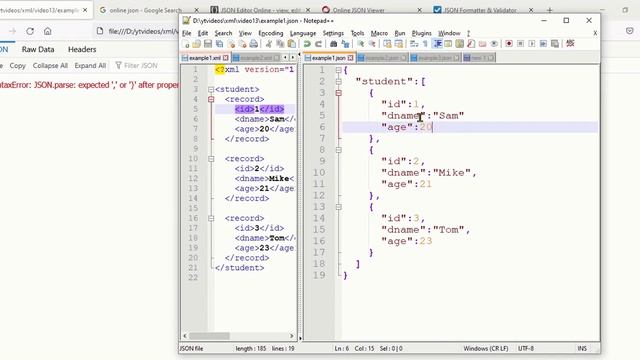Toggle the Indent Guide icon
Screen dimensions: 640x360
(x=437, y=44)
